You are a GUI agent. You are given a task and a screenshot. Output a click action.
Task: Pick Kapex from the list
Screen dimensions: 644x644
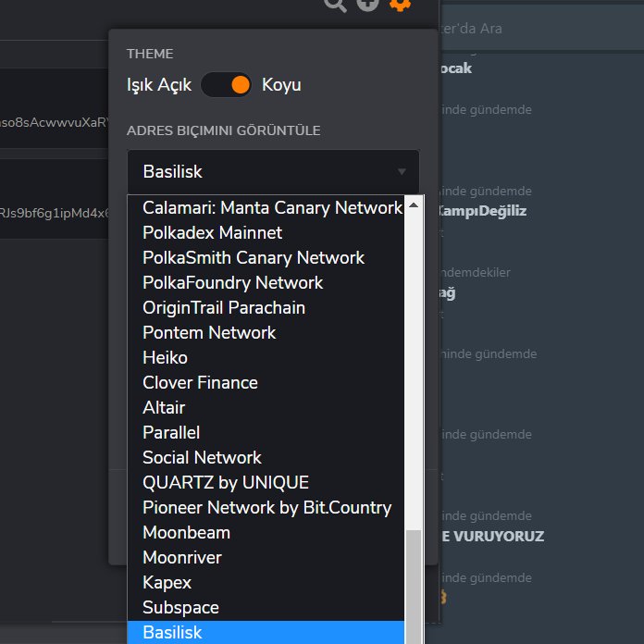click(x=266, y=583)
